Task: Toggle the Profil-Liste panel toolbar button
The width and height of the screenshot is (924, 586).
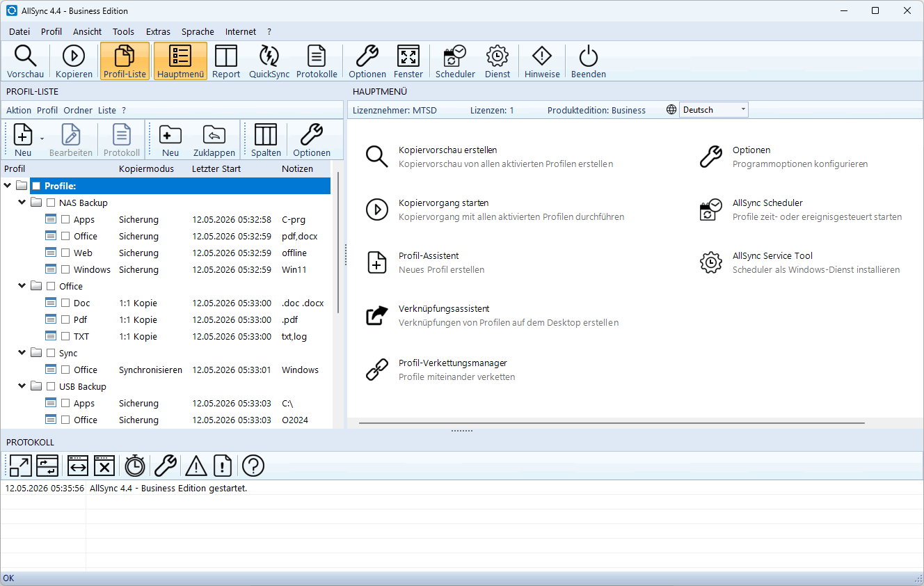Action: pyautogui.click(x=125, y=61)
